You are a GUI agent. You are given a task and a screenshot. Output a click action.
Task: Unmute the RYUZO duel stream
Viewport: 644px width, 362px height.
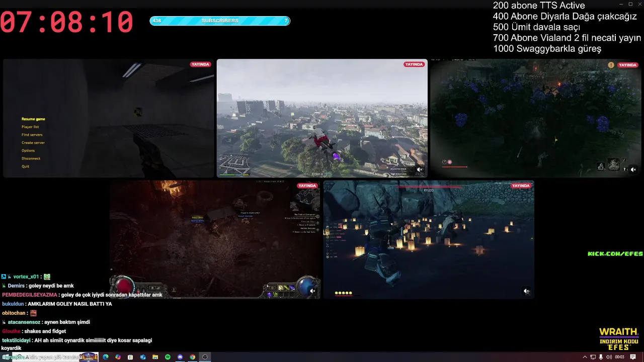coord(526,291)
